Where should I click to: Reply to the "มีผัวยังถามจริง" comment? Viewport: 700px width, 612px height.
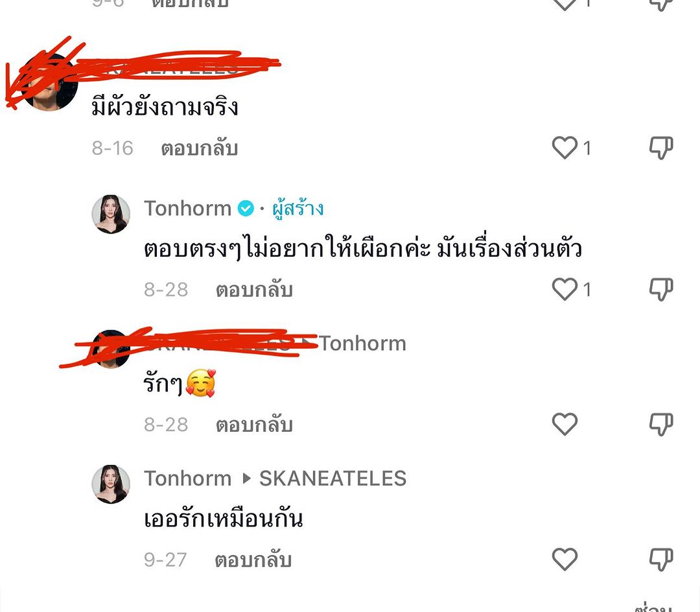tap(199, 148)
